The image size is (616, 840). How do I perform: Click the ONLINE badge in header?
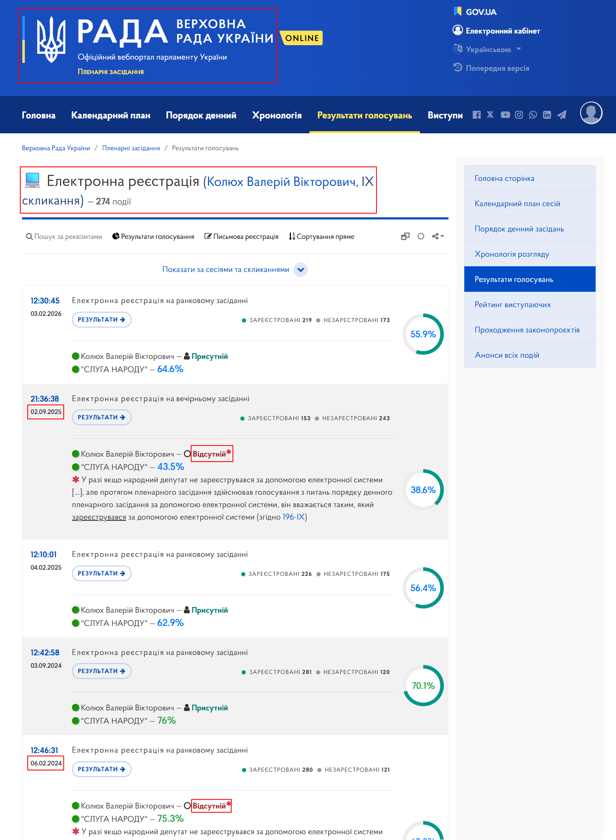click(x=302, y=38)
